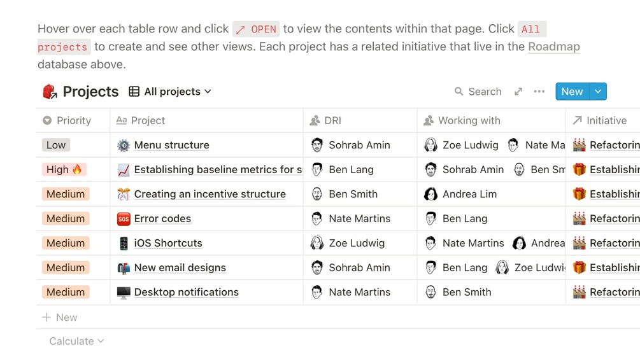The image size is (640, 364).
Task: Expand the Calculate dropdown
Action: click(76, 341)
